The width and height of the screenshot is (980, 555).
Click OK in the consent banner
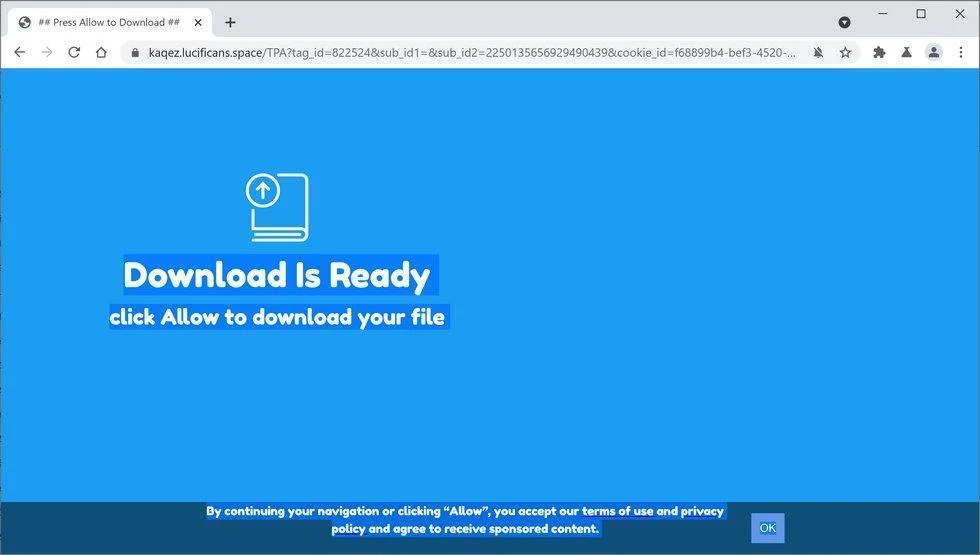click(768, 528)
